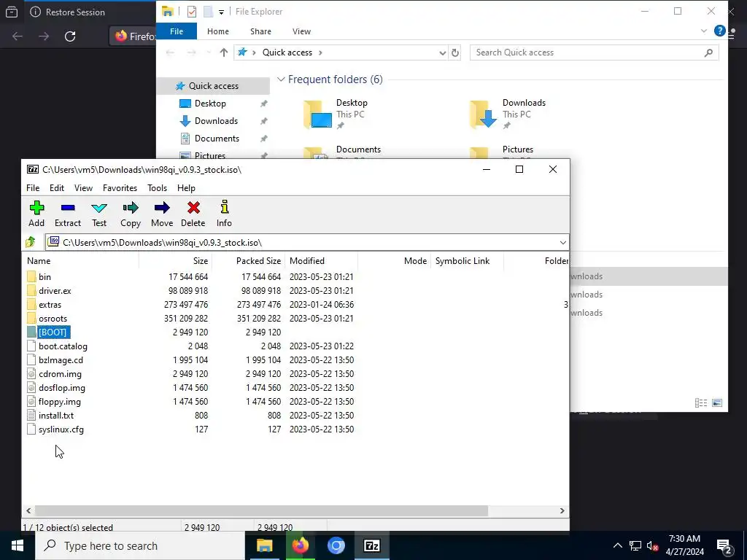Select the extras folder
This screenshot has height=560, width=747.
pos(50,304)
